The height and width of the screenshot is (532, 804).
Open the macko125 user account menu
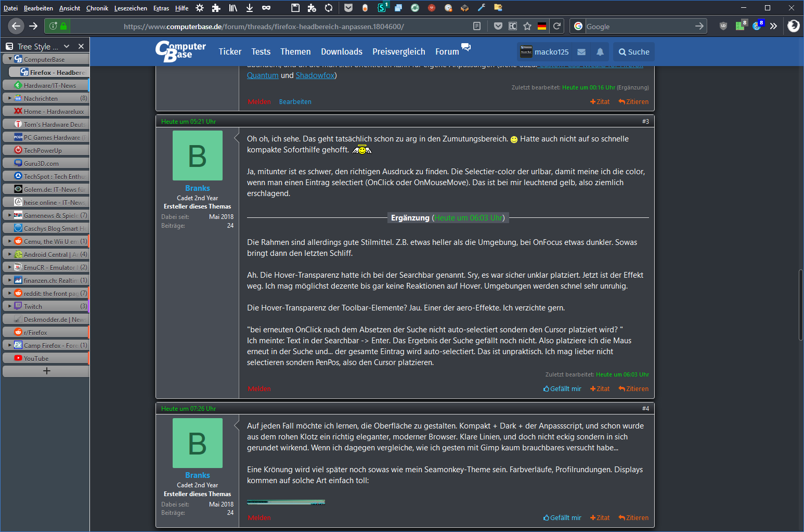544,52
